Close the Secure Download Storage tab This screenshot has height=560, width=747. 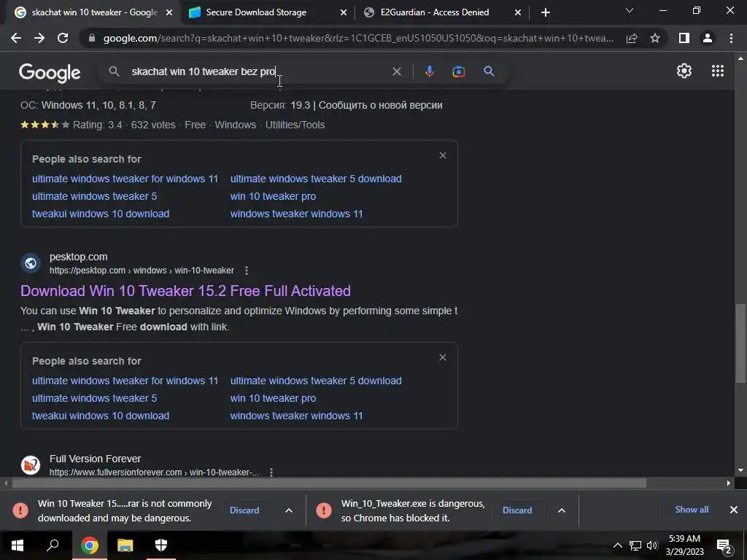tap(344, 12)
